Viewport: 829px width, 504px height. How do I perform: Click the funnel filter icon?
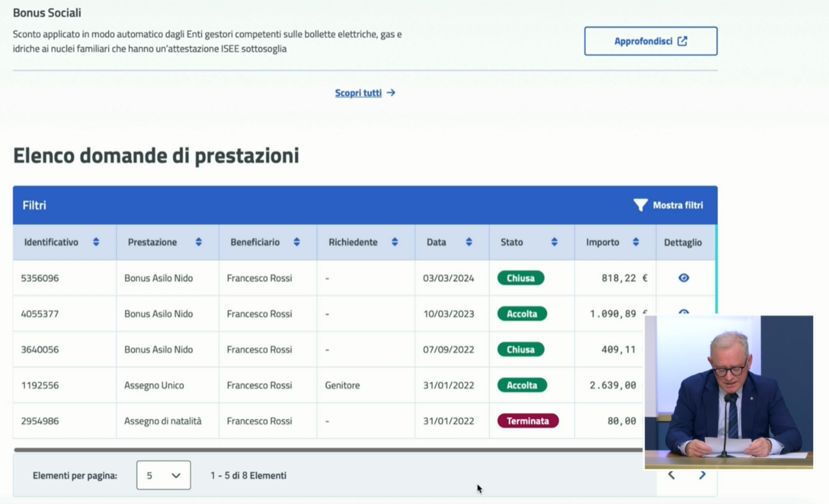(x=640, y=205)
